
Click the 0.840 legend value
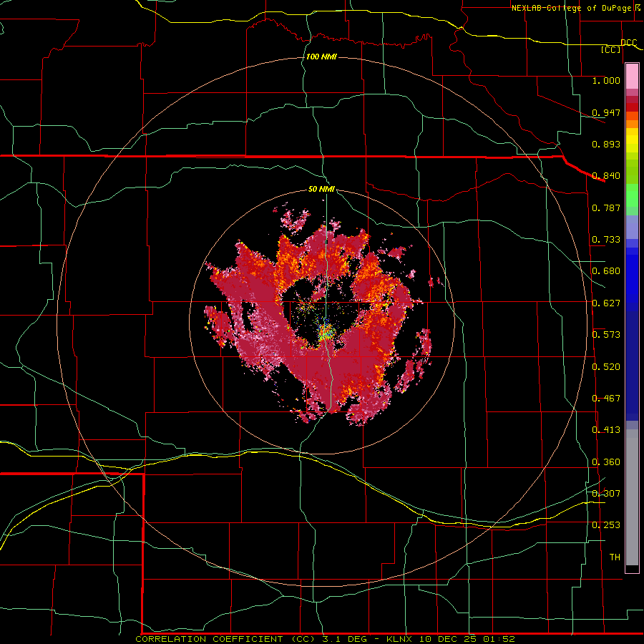coord(606,176)
